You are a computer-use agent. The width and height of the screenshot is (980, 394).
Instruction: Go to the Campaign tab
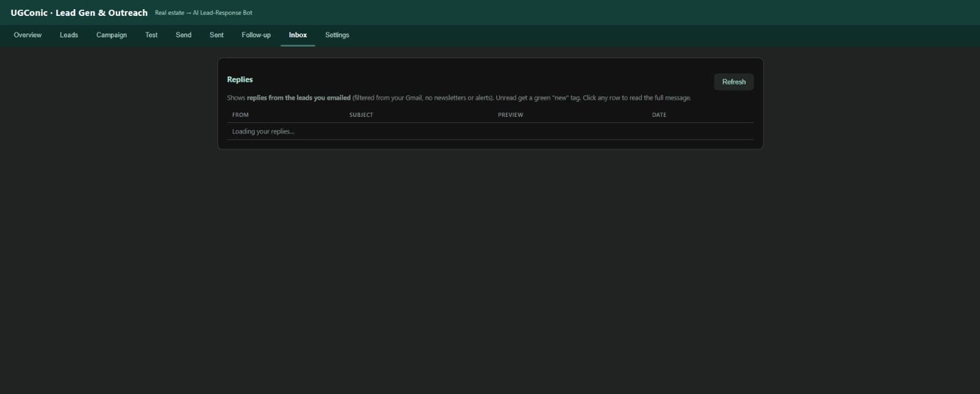tap(111, 35)
